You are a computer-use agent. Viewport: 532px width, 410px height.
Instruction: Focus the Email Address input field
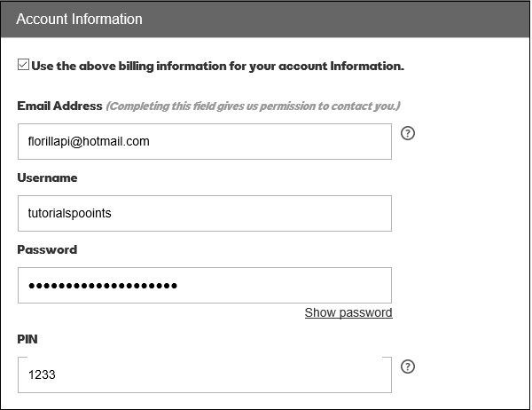[204, 141]
